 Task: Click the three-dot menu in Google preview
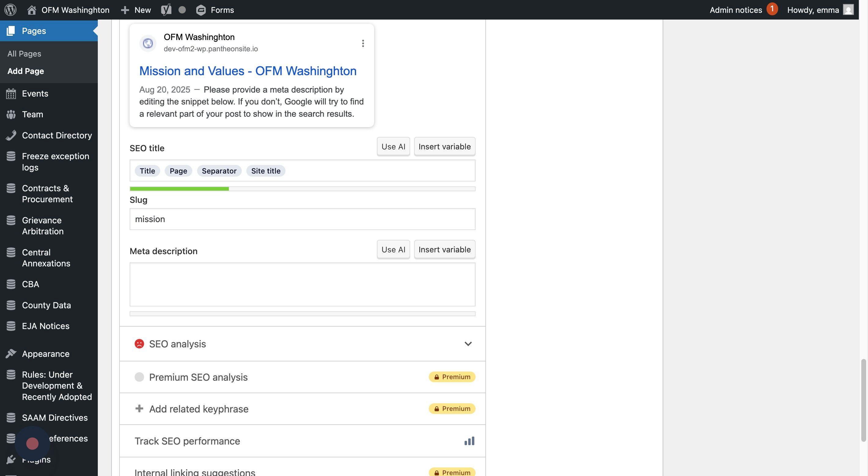pos(363,43)
